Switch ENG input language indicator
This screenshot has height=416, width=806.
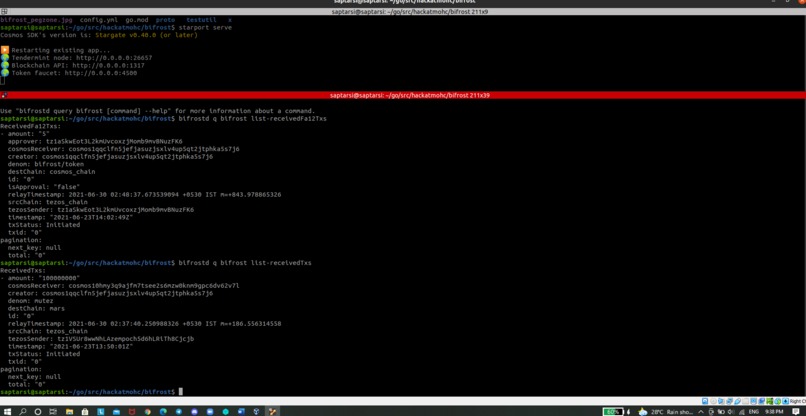click(754, 412)
